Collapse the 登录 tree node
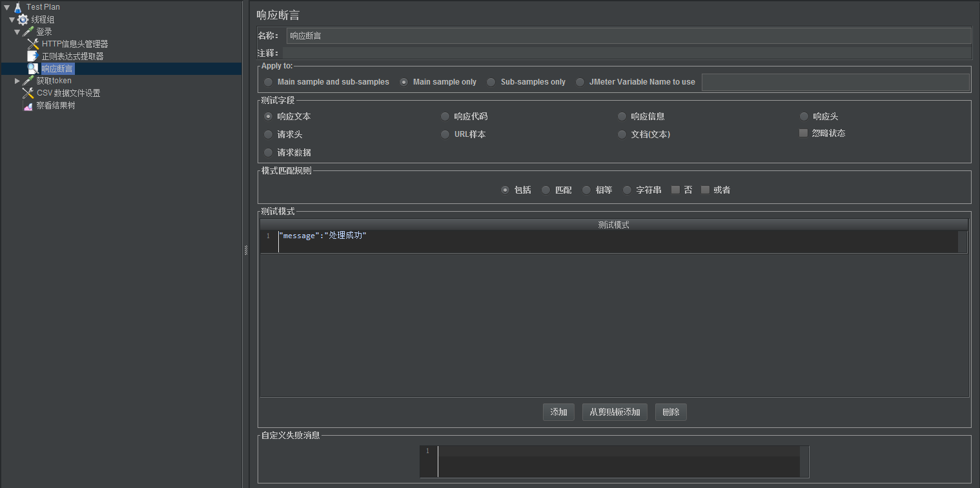This screenshot has height=488, width=980. [17, 32]
